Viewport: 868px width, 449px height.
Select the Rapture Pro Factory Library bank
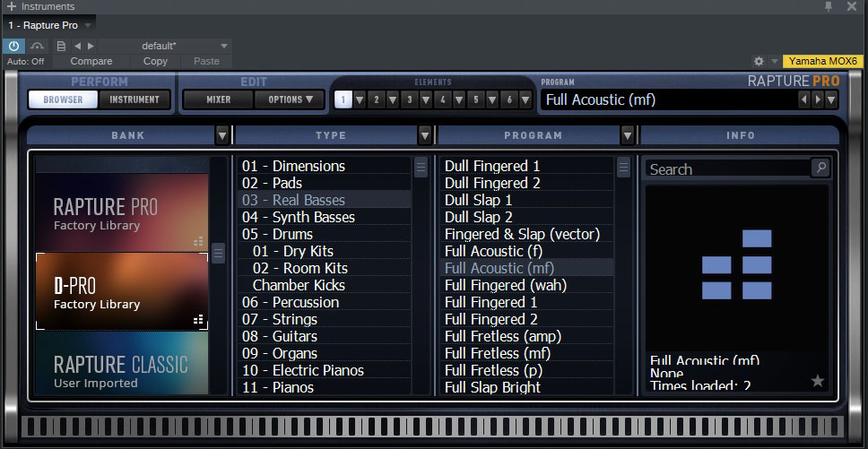pyautogui.click(x=122, y=212)
